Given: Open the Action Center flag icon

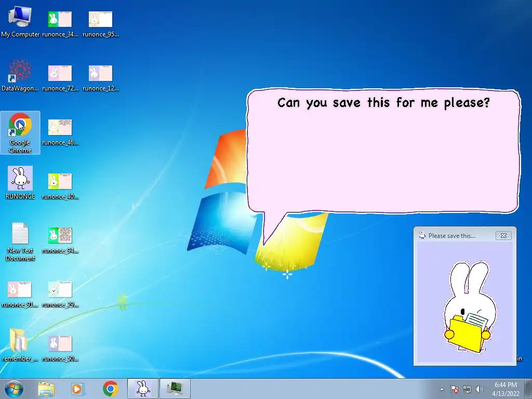Looking at the screenshot, I should (x=454, y=389).
